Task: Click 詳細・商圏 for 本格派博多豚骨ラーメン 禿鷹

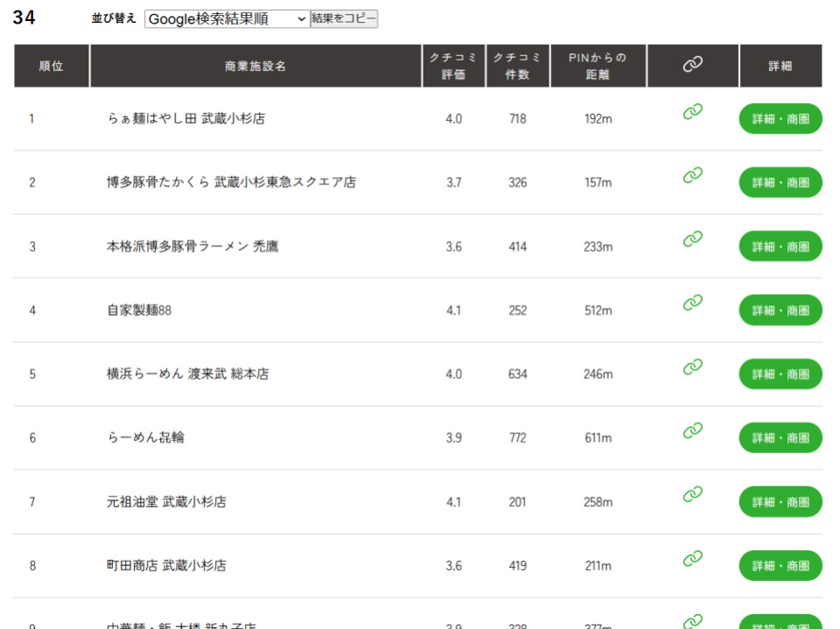Action: point(780,247)
